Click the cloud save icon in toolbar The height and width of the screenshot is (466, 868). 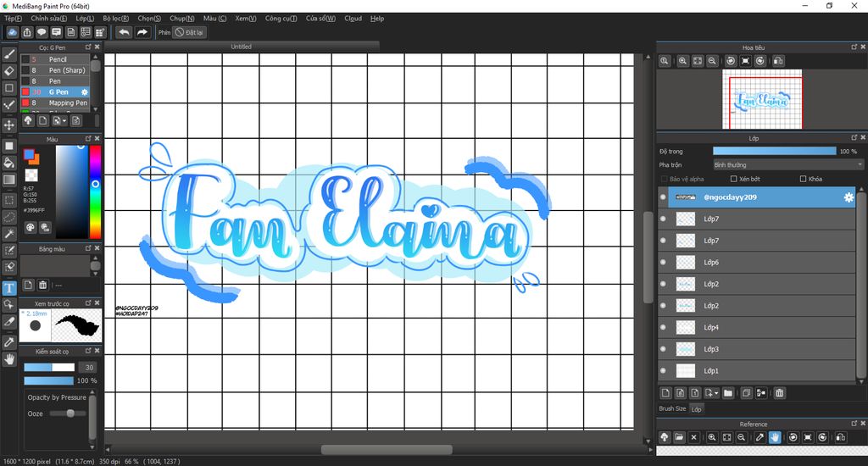tap(12, 32)
